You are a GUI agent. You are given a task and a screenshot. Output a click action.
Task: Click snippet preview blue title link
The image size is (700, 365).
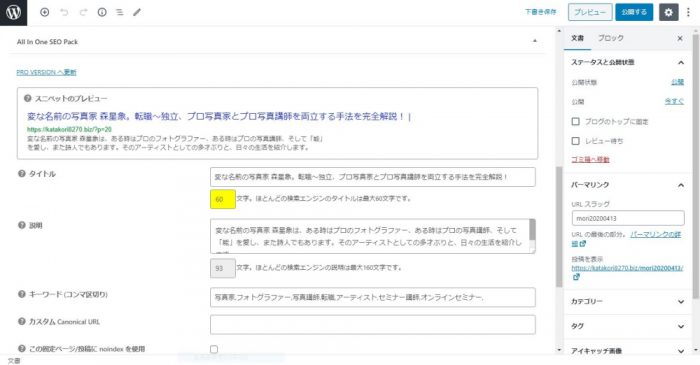click(x=219, y=116)
